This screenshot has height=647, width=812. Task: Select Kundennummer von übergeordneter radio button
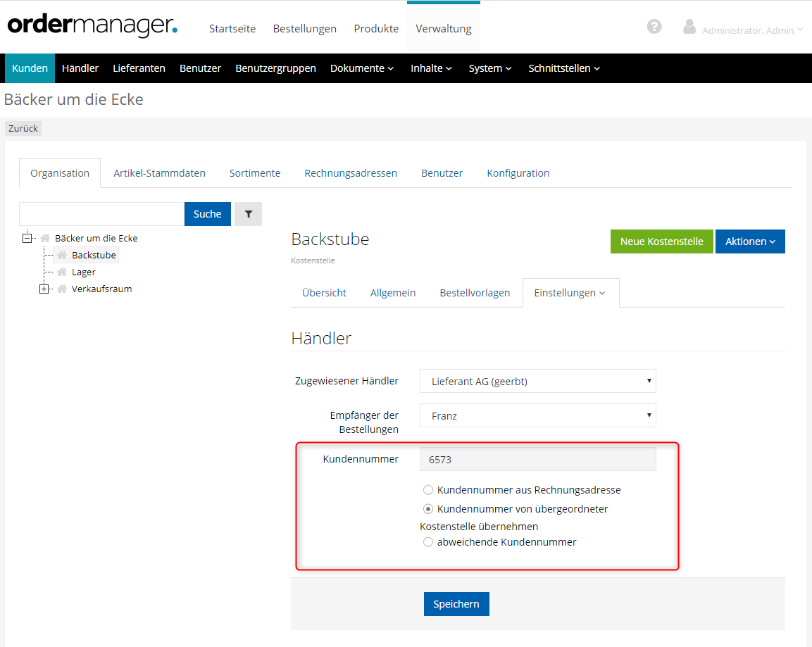coord(428,509)
